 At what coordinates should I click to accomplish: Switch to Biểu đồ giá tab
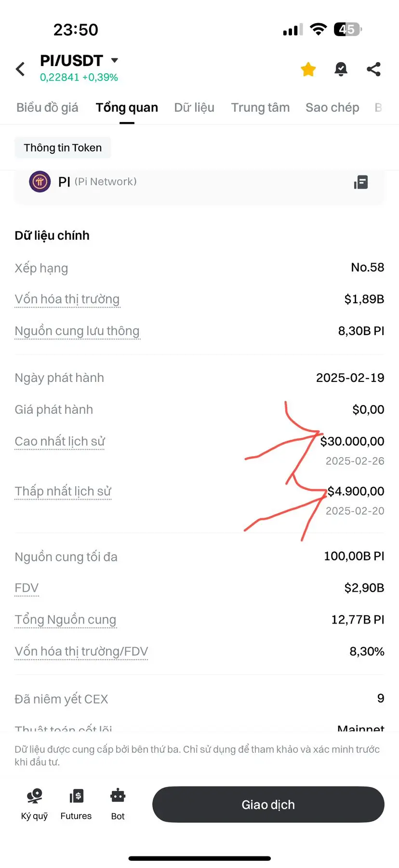pyautogui.click(x=47, y=108)
